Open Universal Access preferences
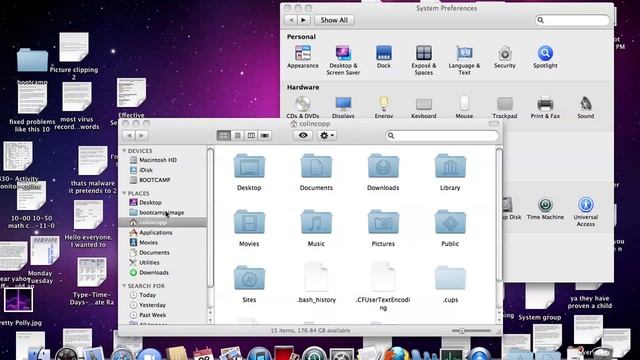Image resolution: width=640 pixels, height=360 pixels. click(585, 212)
